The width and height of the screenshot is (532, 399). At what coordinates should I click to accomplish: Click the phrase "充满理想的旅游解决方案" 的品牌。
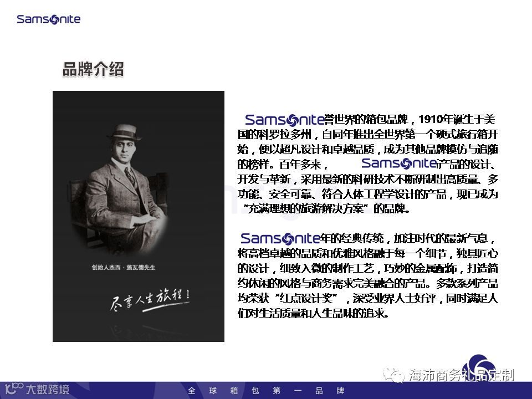click(x=327, y=208)
